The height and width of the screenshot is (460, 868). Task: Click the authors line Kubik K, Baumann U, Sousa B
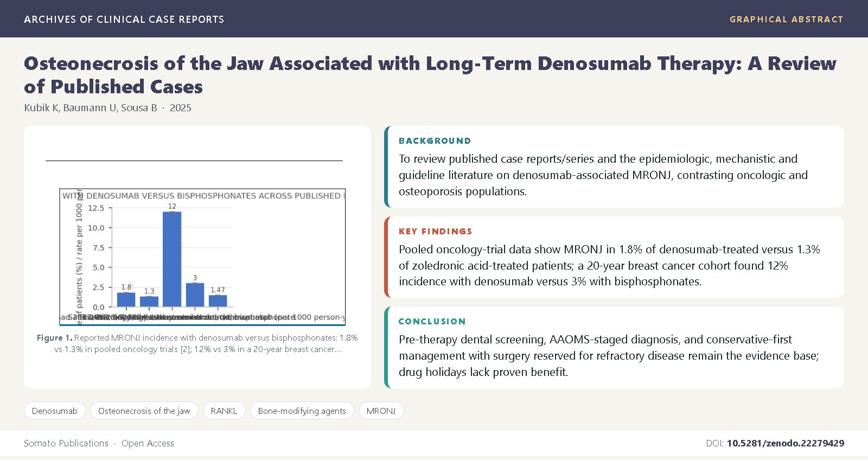point(91,107)
